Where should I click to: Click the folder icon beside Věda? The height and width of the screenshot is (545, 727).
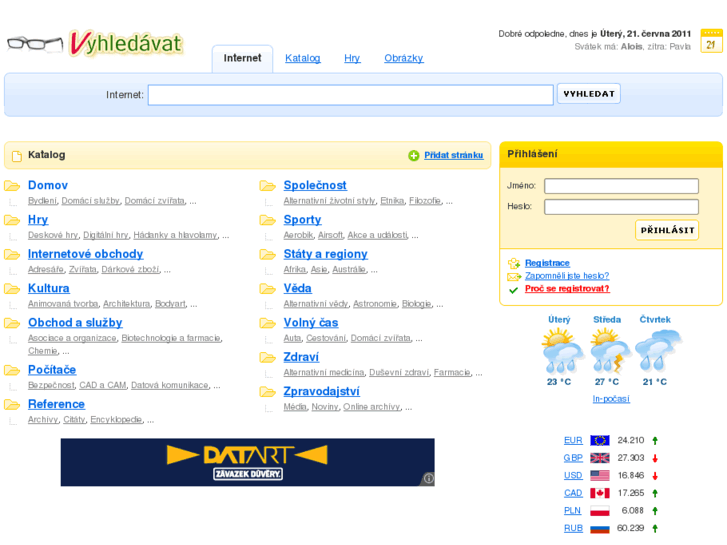point(268,289)
